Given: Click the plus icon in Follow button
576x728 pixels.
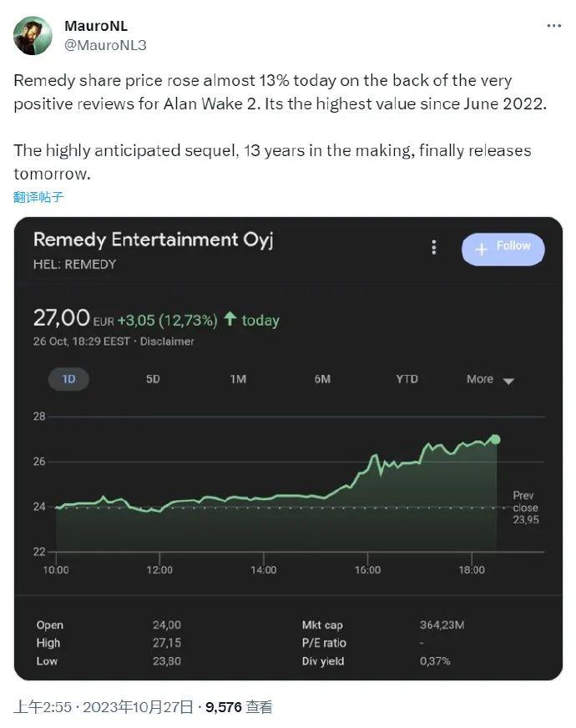Looking at the screenshot, I should click(482, 250).
